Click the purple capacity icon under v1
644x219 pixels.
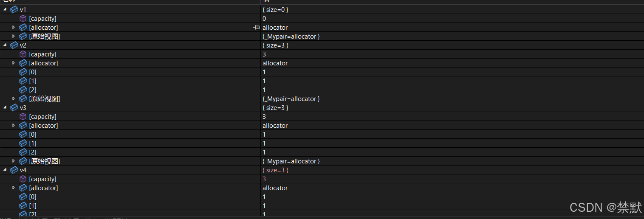point(23,19)
